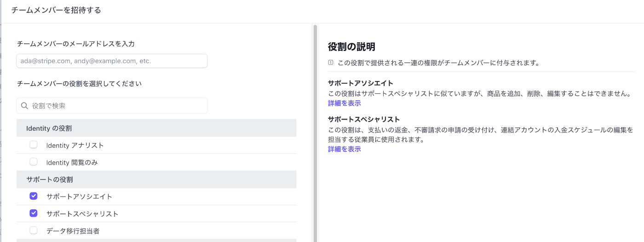Click the Identity の役割 group header

tap(156, 128)
